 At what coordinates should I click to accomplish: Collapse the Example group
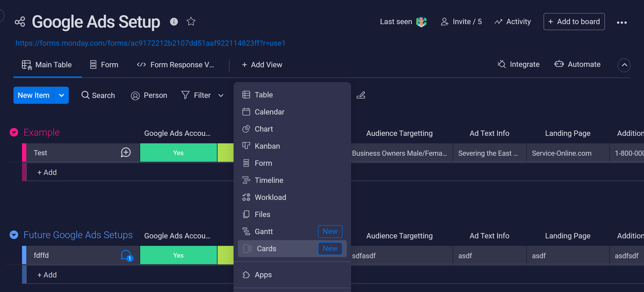[14, 132]
